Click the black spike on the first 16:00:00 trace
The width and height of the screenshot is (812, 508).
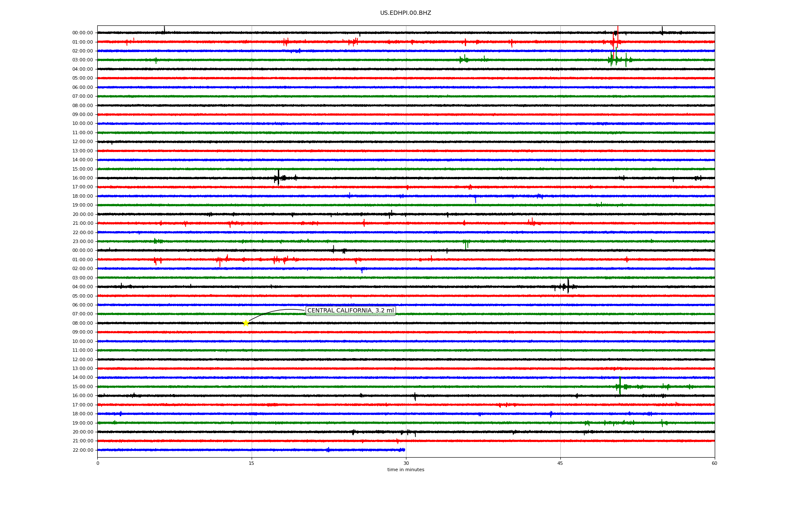(x=278, y=177)
